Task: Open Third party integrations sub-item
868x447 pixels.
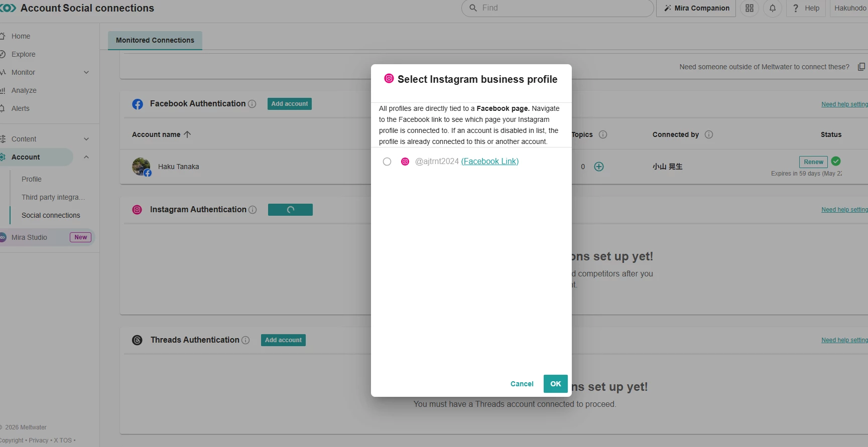Action: [x=53, y=197]
